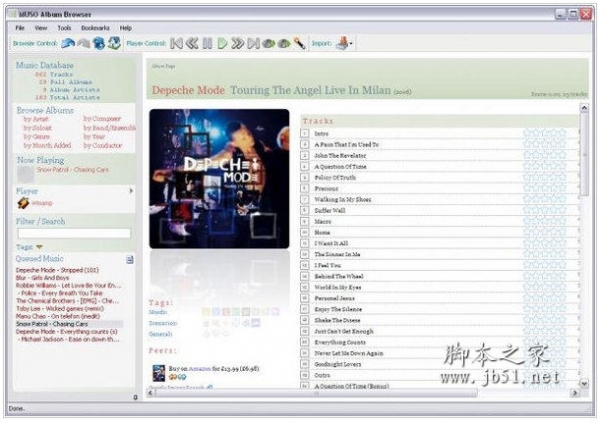Screen dimensions: 600x423
Task: Open the browser home page icon
Action: [99, 43]
